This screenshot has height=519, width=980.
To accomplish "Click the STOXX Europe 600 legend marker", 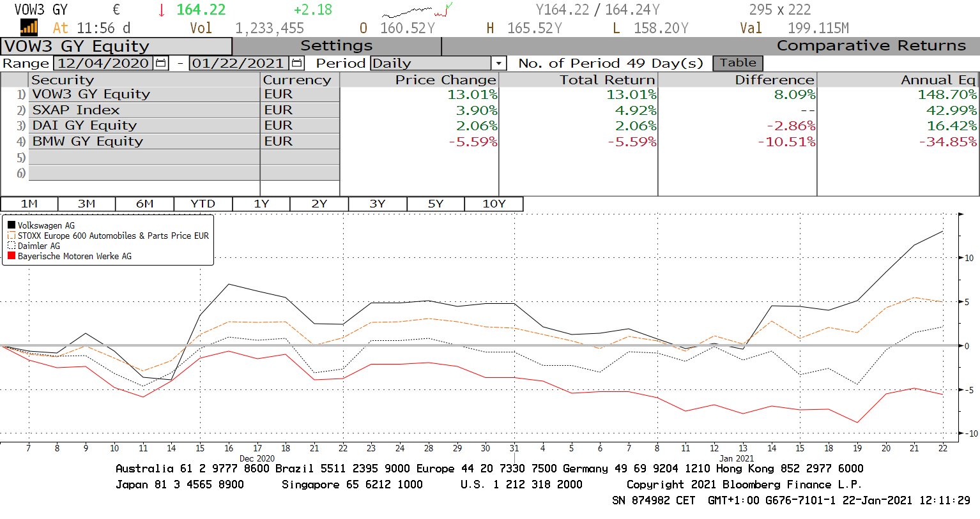I will tap(11, 236).
